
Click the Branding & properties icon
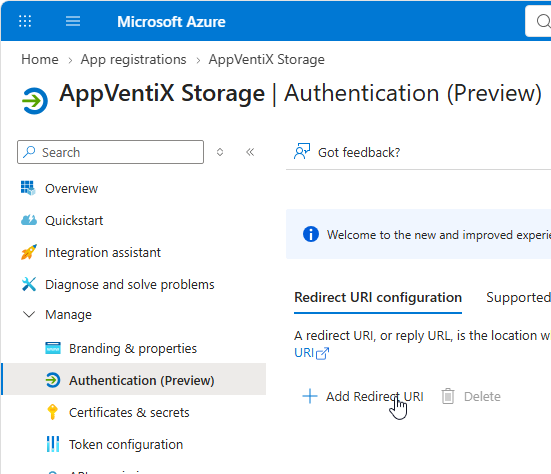click(x=53, y=348)
